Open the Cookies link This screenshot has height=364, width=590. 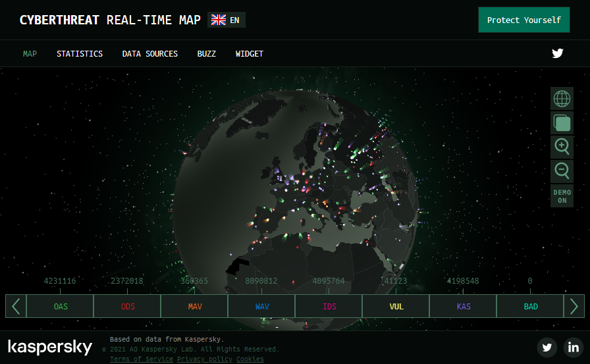tap(250, 359)
